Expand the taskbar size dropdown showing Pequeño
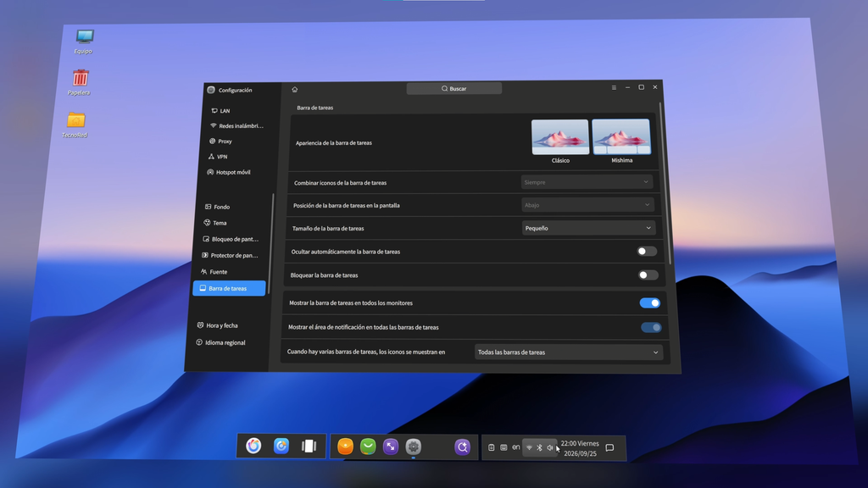Viewport: 868px width, 488px height. (589, 228)
